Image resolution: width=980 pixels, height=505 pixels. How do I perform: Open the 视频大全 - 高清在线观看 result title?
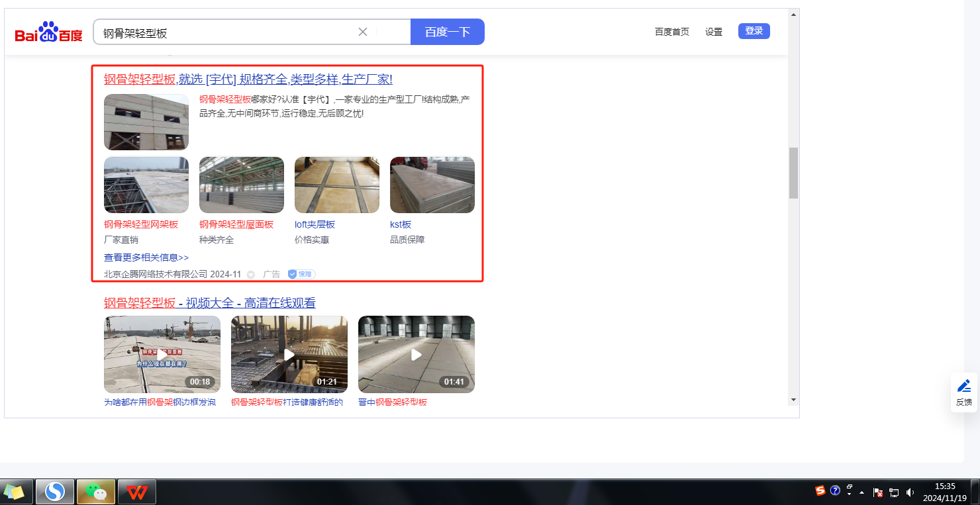pyautogui.click(x=210, y=303)
